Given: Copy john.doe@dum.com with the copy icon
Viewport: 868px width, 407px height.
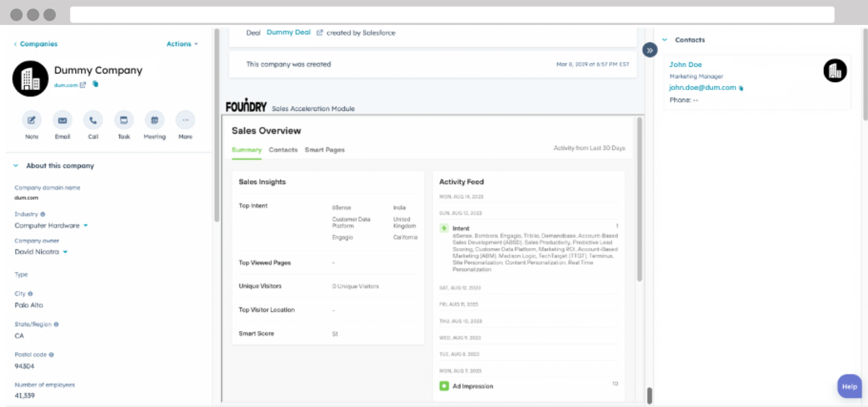Looking at the screenshot, I should [x=741, y=88].
